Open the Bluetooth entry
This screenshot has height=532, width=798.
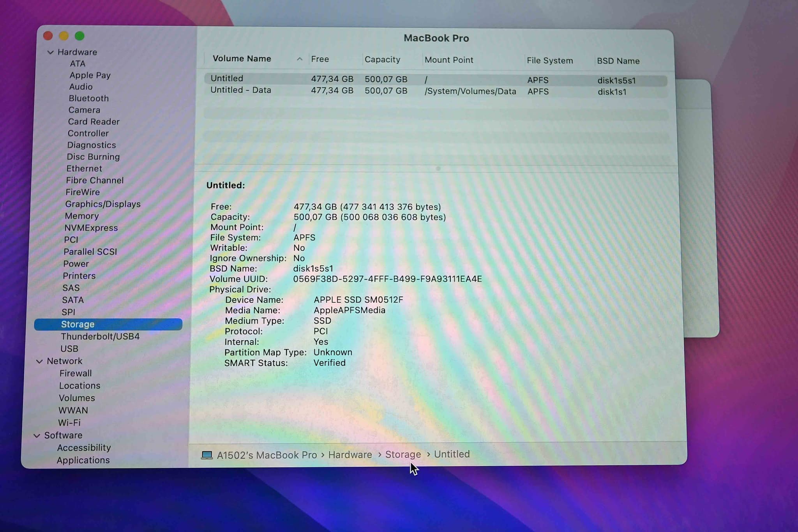point(88,99)
